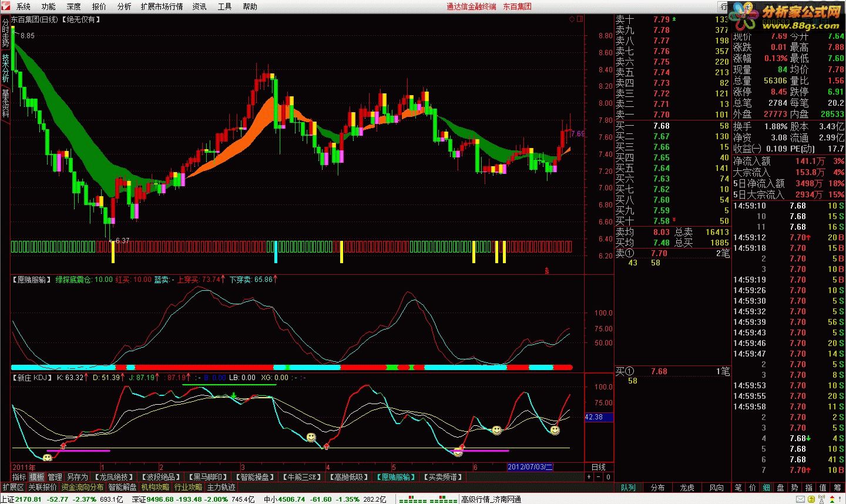Click the split-window square icon beside the diamond
The height and width of the screenshot is (504, 846).
[580, 19]
